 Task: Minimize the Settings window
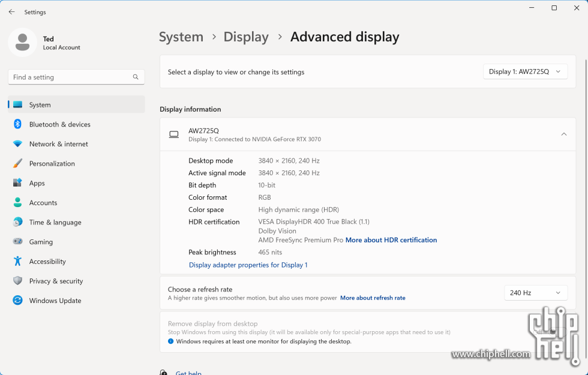532,8
